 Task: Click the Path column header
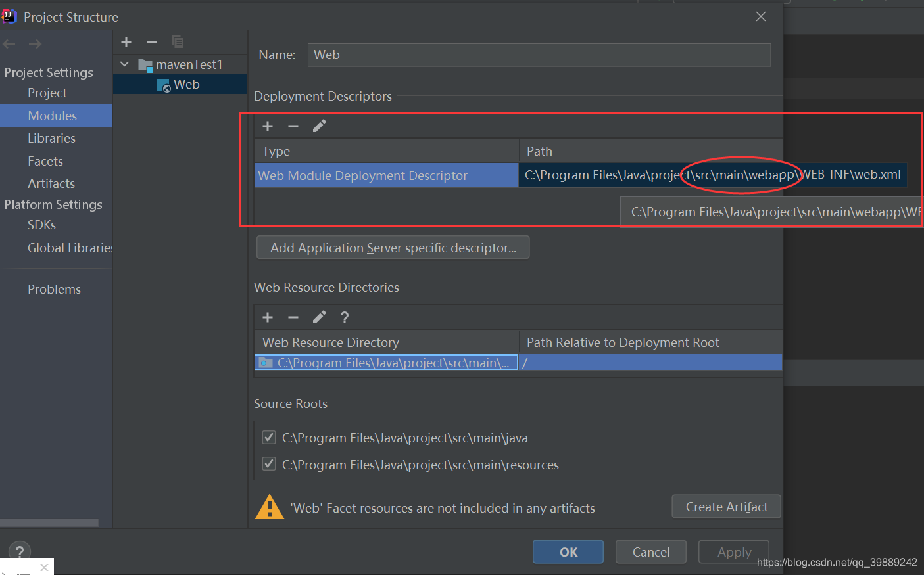651,151
